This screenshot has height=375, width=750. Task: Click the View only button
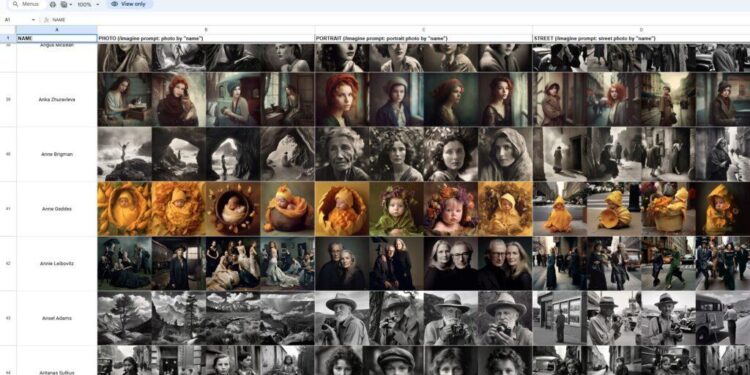(x=129, y=4)
